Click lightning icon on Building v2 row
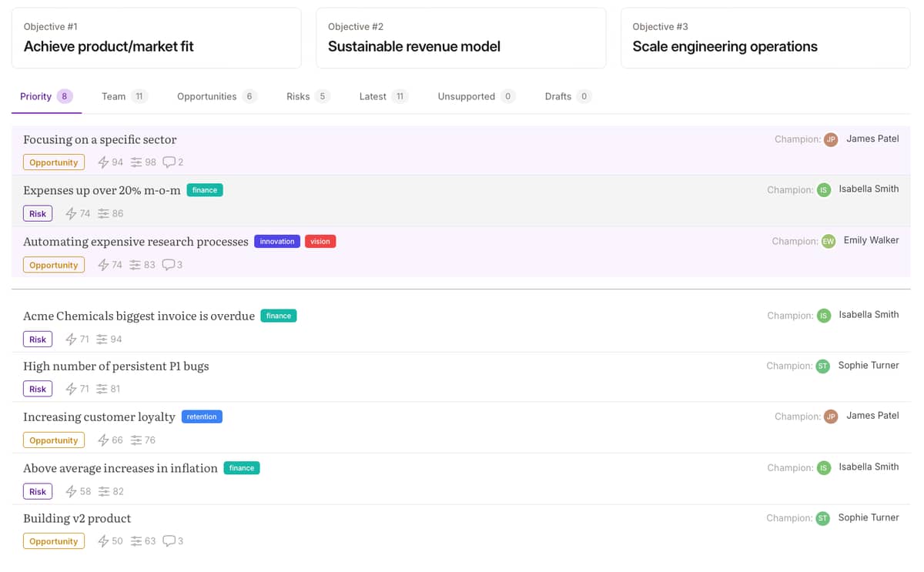 (x=103, y=541)
